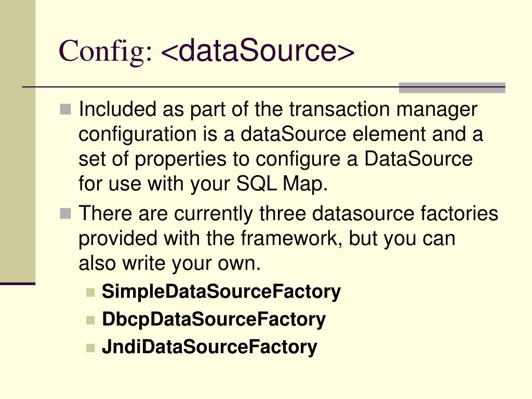The image size is (532, 399).
Task: Click the line starting "configuration is a dataSource"
Action: (x=281, y=135)
